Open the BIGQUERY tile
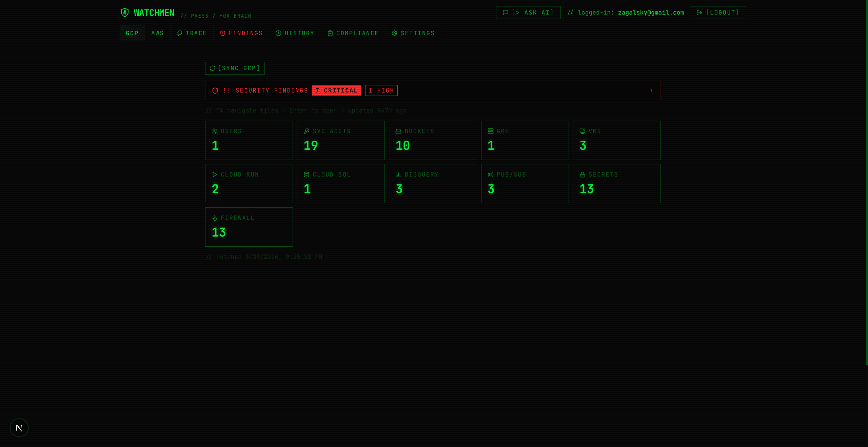The height and width of the screenshot is (447, 868). pyautogui.click(x=433, y=184)
